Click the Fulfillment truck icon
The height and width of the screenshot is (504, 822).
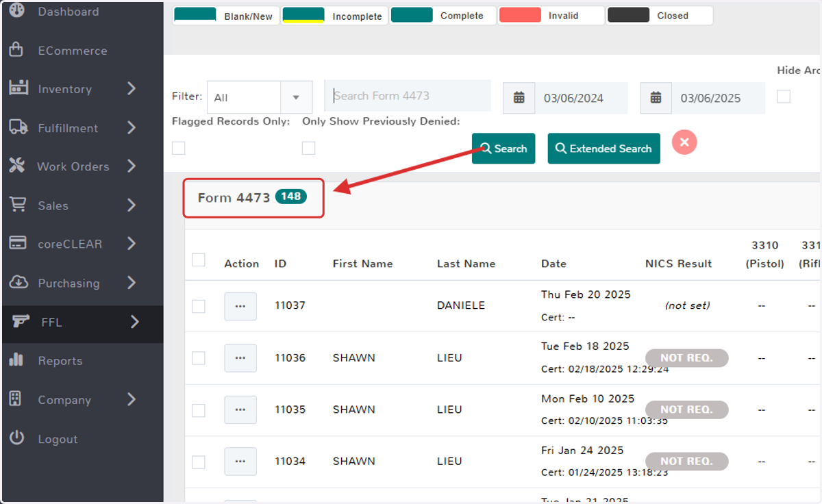tap(18, 127)
